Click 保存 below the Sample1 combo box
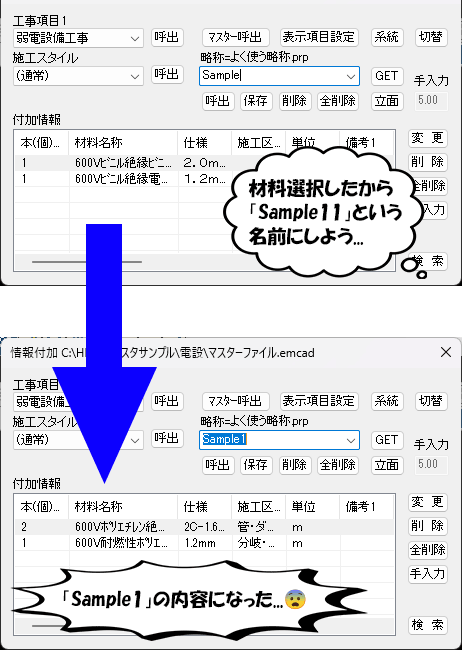Screen dimensions: 462x650 tap(256, 465)
